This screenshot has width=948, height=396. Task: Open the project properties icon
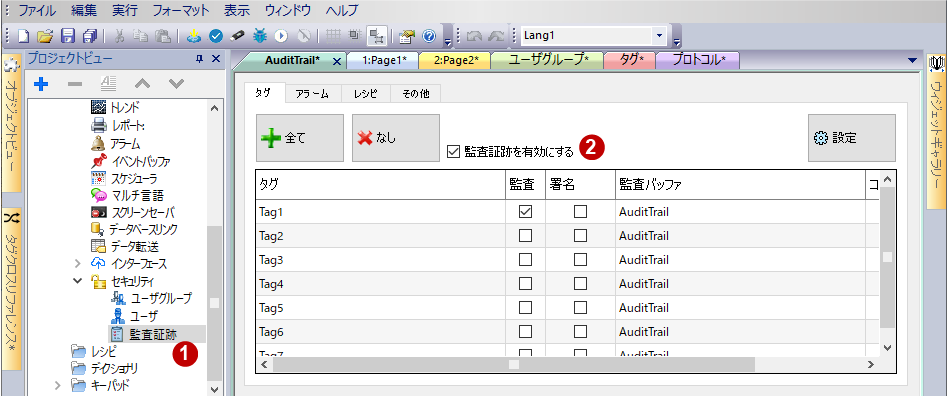(x=407, y=36)
